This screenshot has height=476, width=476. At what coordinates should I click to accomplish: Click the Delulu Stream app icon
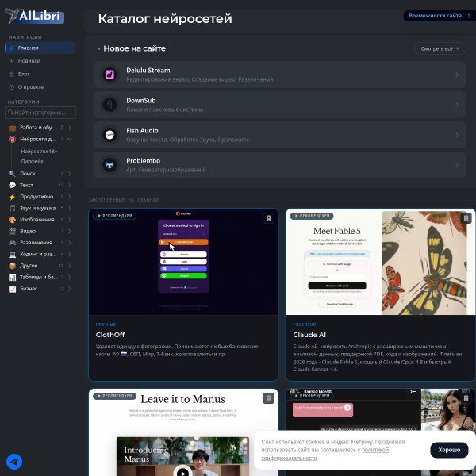pyautogui.click(x=109, y=75)
